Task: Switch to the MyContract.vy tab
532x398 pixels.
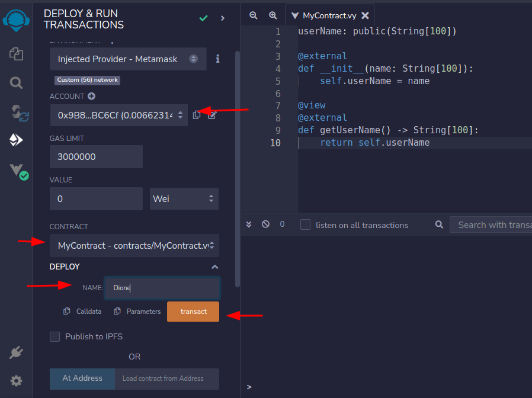Action: [x=326, y=15]
